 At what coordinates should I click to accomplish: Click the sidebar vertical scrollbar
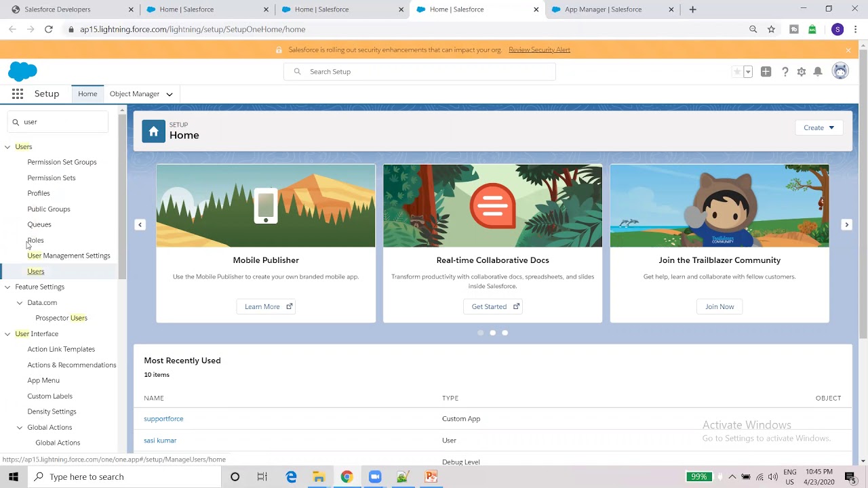pyautogui.click(x=122, y=197)
